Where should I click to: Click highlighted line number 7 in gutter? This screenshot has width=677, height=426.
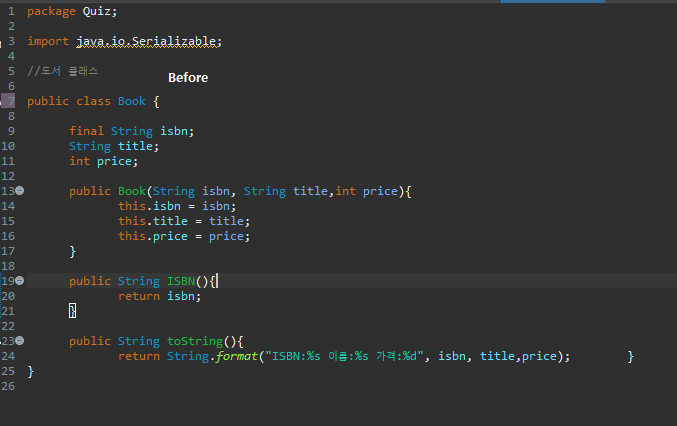[11, 101]
